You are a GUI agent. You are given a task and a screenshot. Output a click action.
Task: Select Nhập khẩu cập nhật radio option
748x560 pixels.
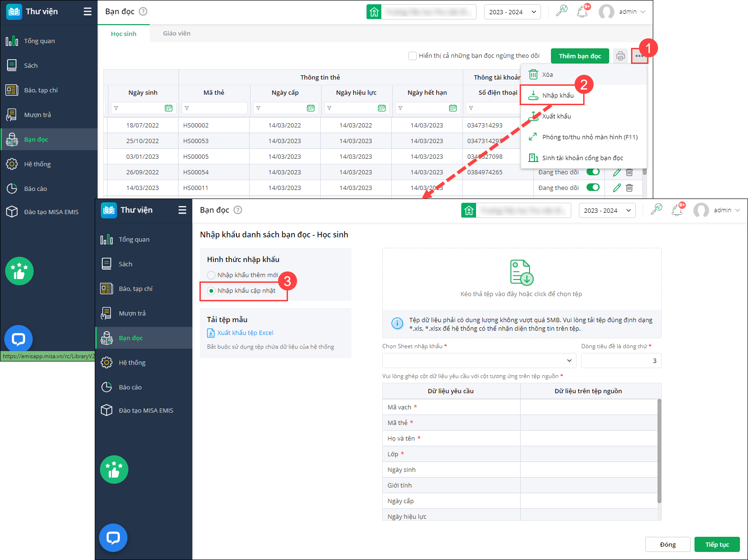click(x=211, y=291)
